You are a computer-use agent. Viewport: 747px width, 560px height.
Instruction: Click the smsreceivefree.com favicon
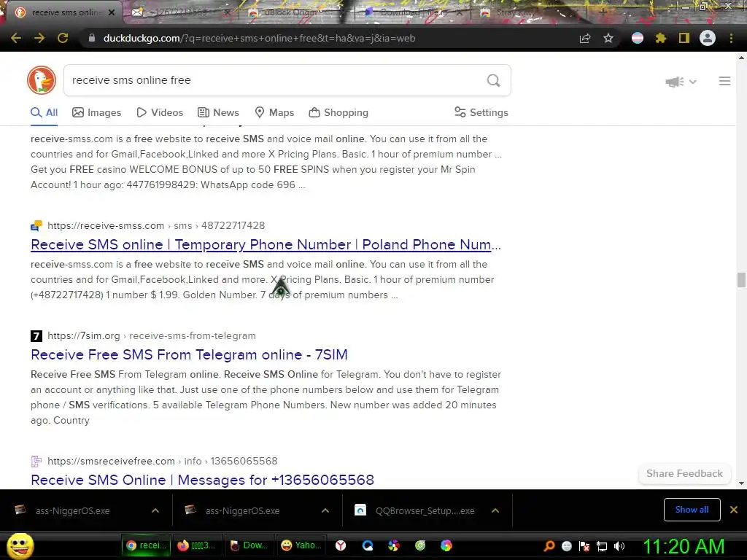(36, 462)
